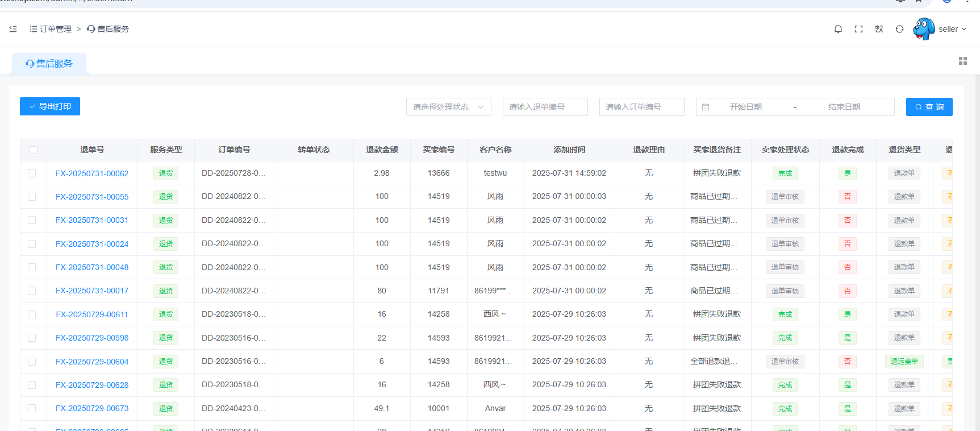Toggle fullscreen mode icon

(858, 29)
